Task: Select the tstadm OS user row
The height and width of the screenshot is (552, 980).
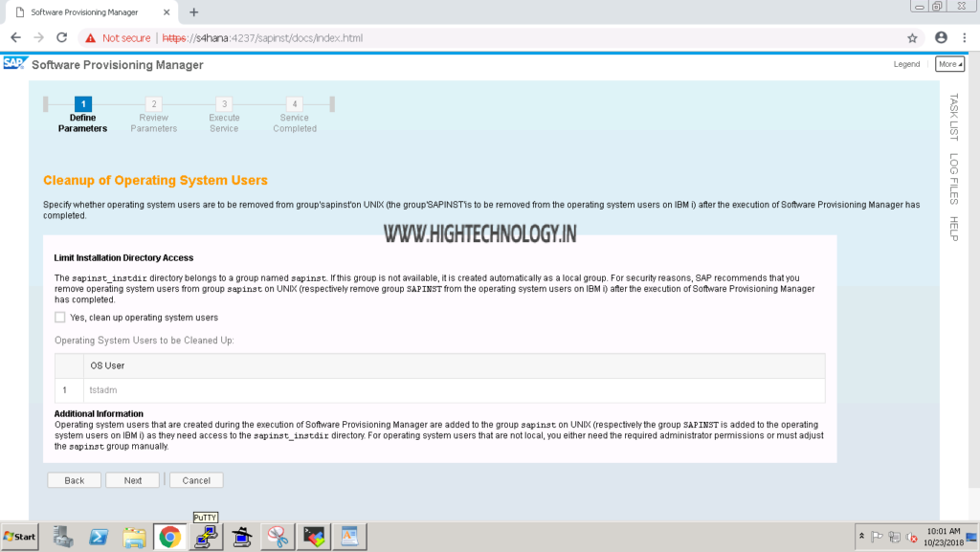Action: 440,390
